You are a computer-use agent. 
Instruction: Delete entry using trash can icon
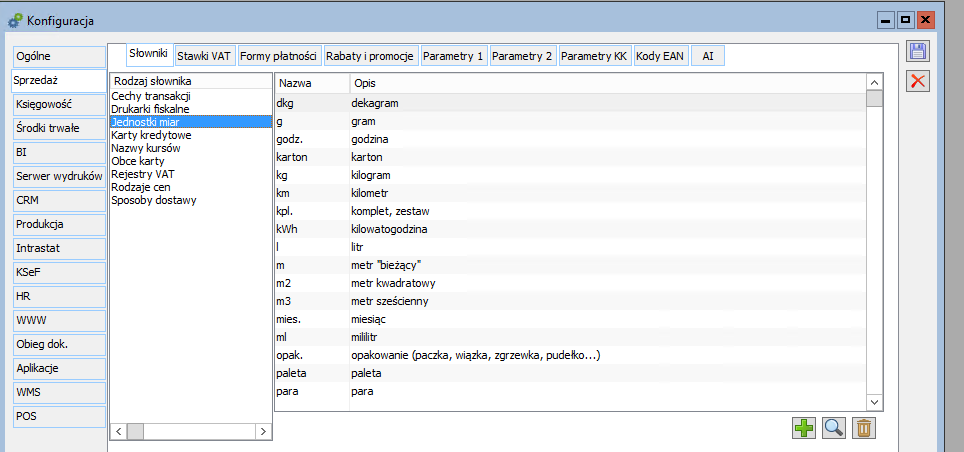[864, 428]
